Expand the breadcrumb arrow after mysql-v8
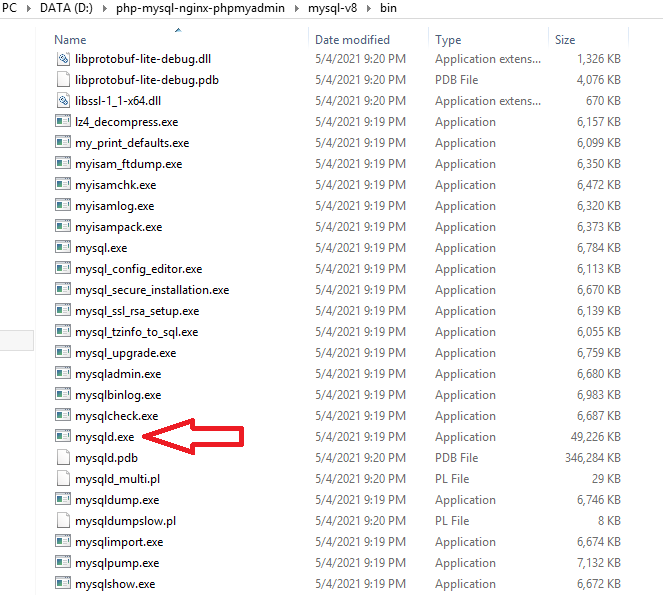The height and width of the screenshot is (605, 663). [x=369, y=8]
